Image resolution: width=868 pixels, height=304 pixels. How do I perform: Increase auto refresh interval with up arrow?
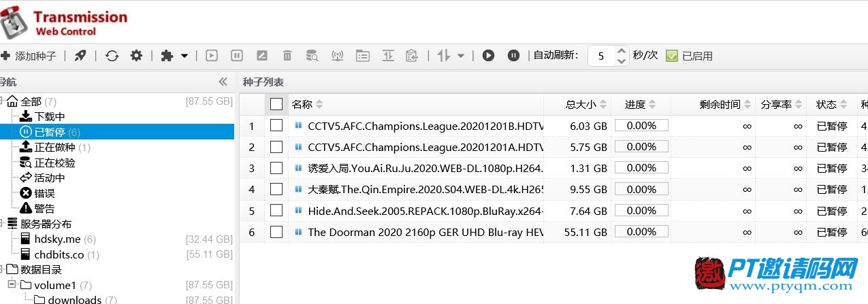click(x=621, y=51)
